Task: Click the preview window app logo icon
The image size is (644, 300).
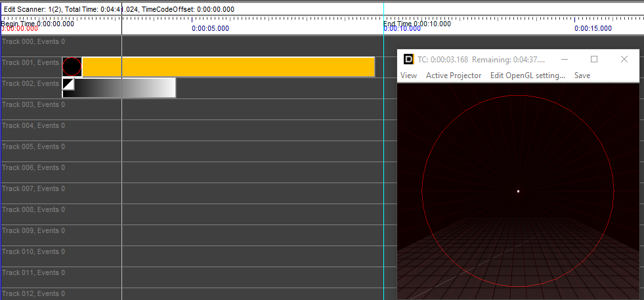Action: point(408,59)
